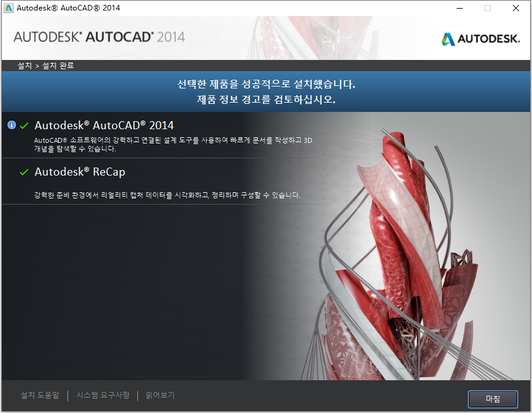Click the success message 선택한 제품을 성공적으로 설치했습니다
Viewport: 532px width, 413px height.
267,84
